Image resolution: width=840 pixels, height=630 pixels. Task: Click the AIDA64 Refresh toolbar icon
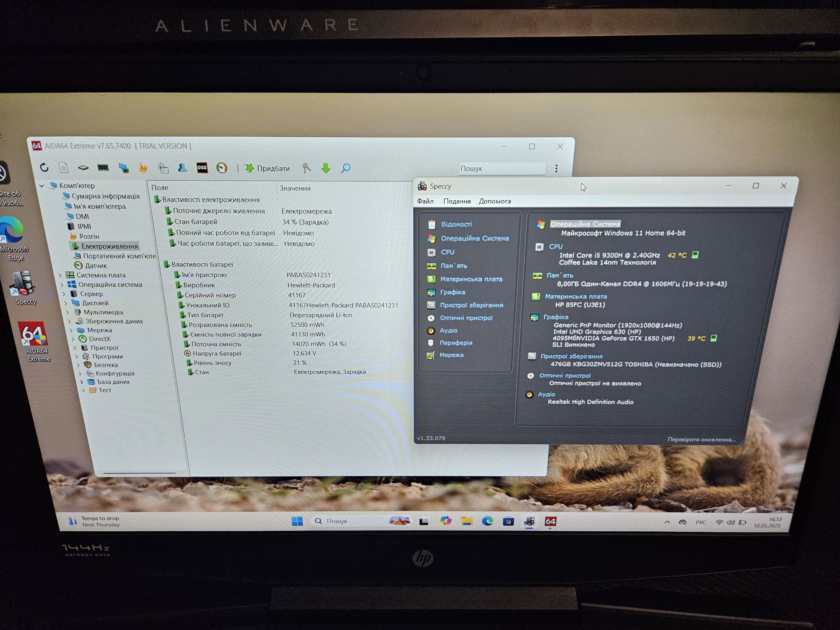click(x=44, y=168)
